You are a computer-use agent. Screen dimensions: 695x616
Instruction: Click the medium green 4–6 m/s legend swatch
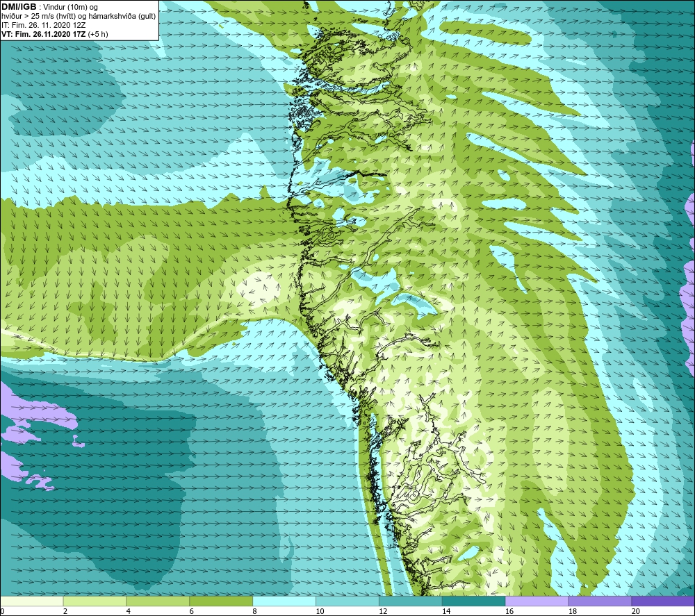pyautogui.click(x=158, y=601)
